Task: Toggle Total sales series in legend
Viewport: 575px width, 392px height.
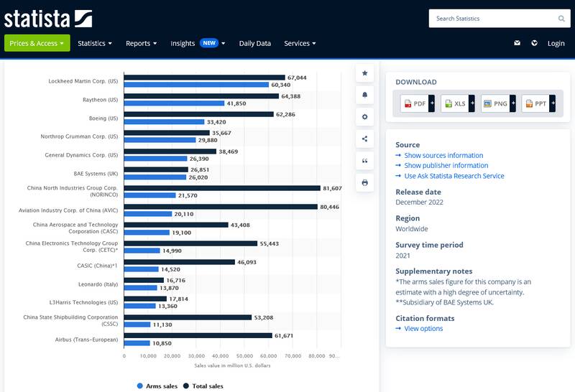Action: click(203, 386)
